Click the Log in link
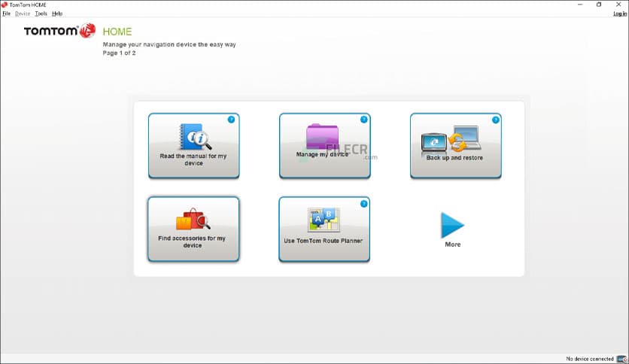 click(620, 14)
